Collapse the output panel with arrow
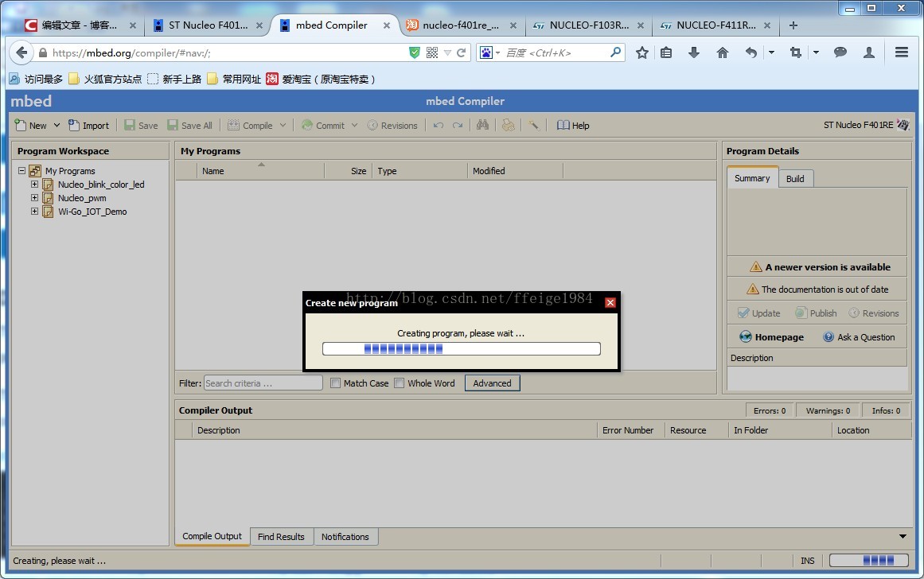The width and height of the screenshot is (924, 579). (x=903, y=536)
